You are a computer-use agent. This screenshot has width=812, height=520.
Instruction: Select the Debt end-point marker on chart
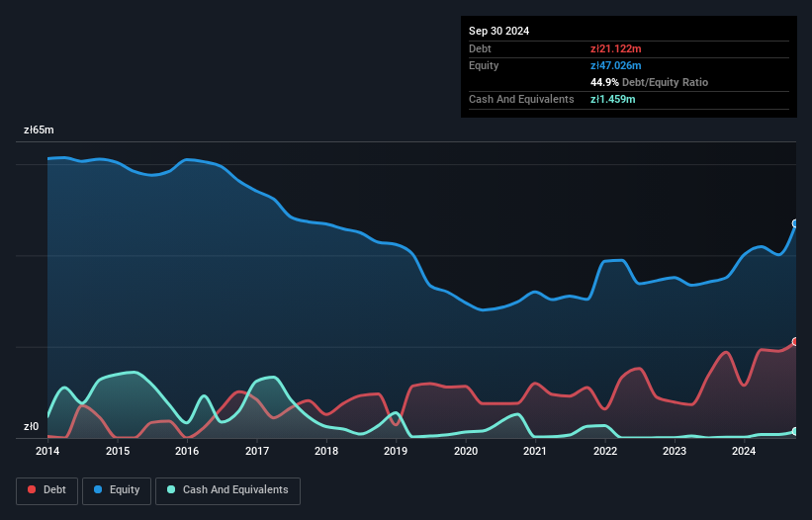point(795,341)
